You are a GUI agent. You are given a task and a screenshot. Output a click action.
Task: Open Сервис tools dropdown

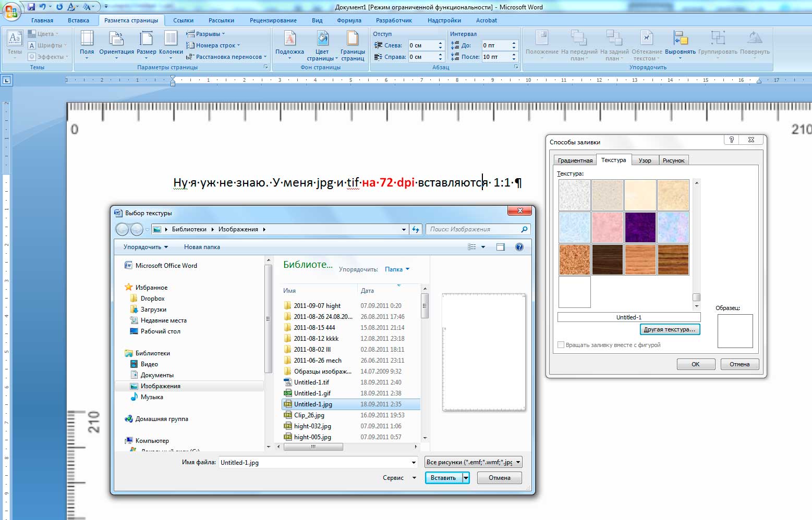(399, 478)
